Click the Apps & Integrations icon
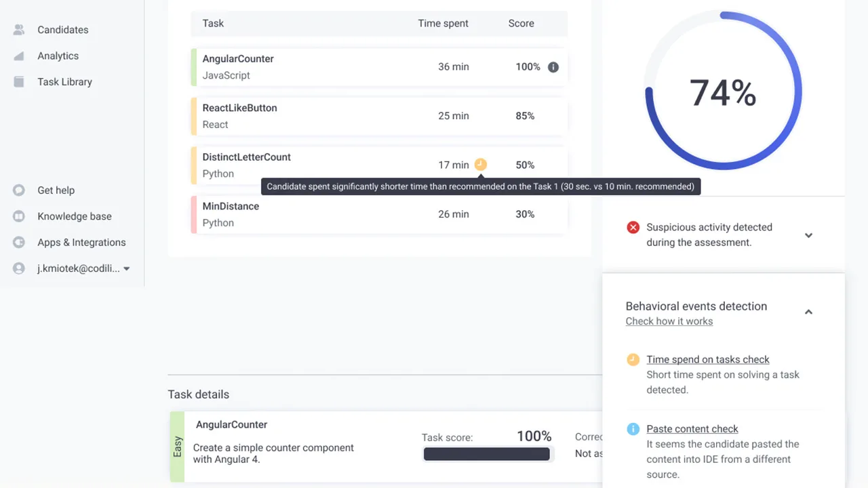Screen dimensions: 868x488 pos(19,243)
